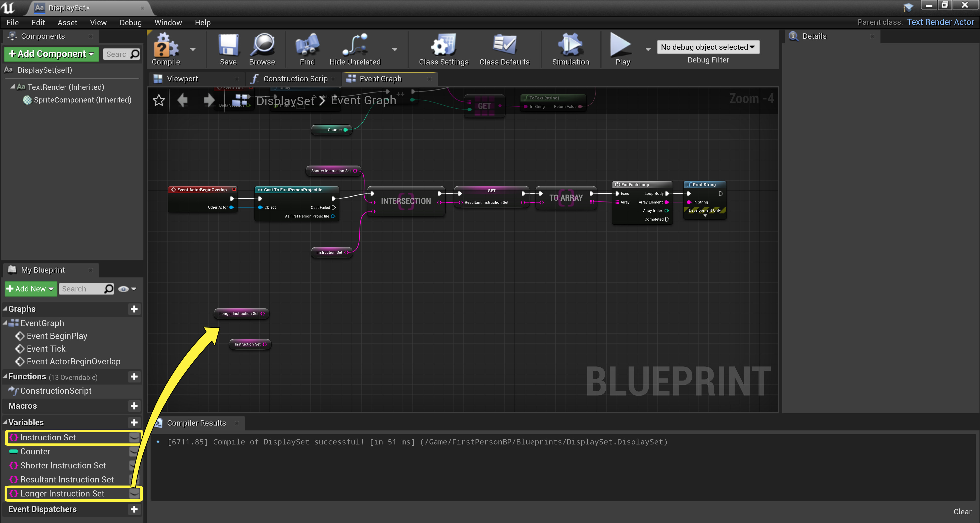Toggle the bookmark star in the graph toolbar

pyautogui.click(x=159, y=100)
